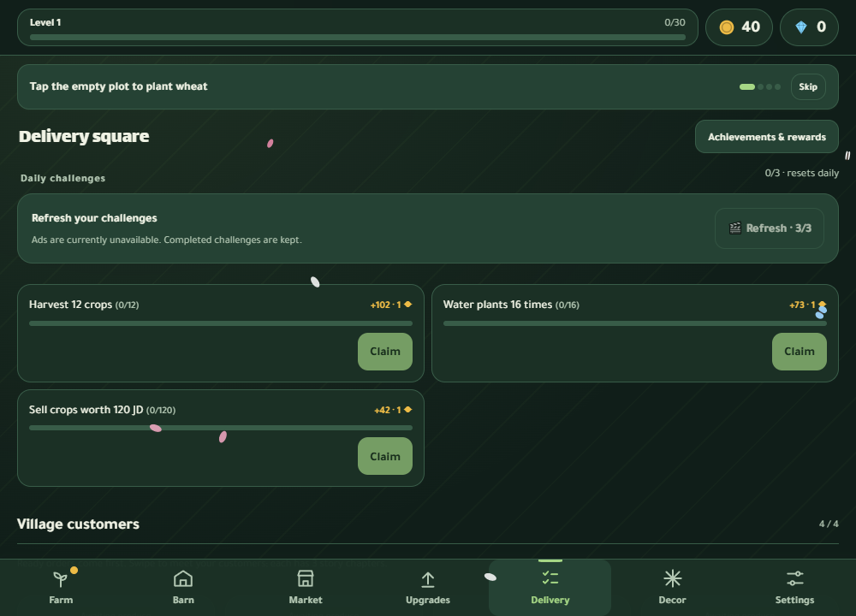Viewport: 856px width, 616px height.
Task: Click the +73 reward on Water challenge
Action: pos(807,305)
